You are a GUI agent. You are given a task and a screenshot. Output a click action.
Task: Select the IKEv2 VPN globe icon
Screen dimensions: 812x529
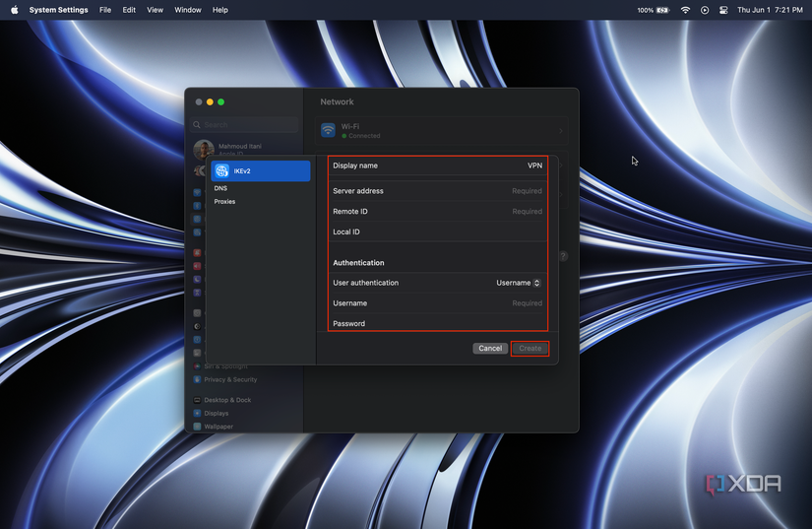click(222, 171)
